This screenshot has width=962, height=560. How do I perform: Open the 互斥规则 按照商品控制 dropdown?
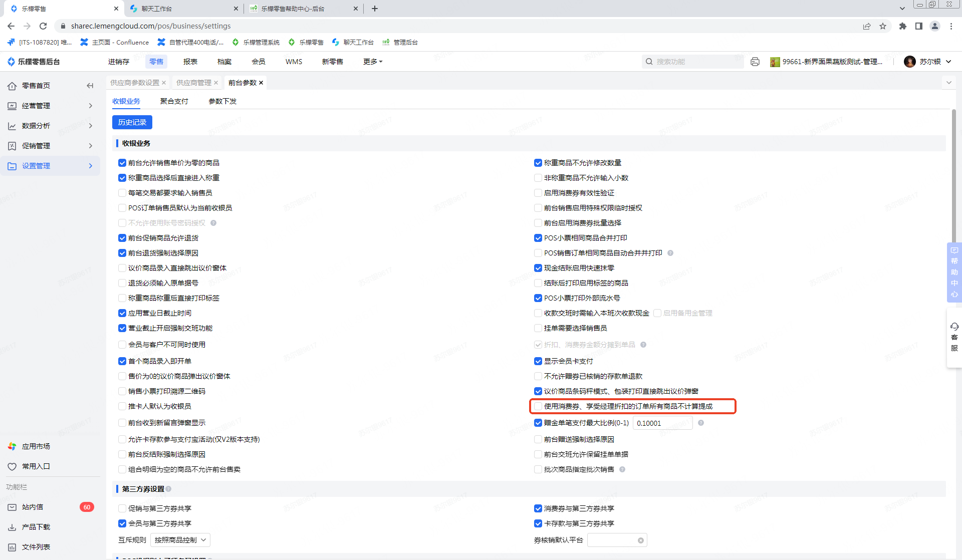coord(180,540)
